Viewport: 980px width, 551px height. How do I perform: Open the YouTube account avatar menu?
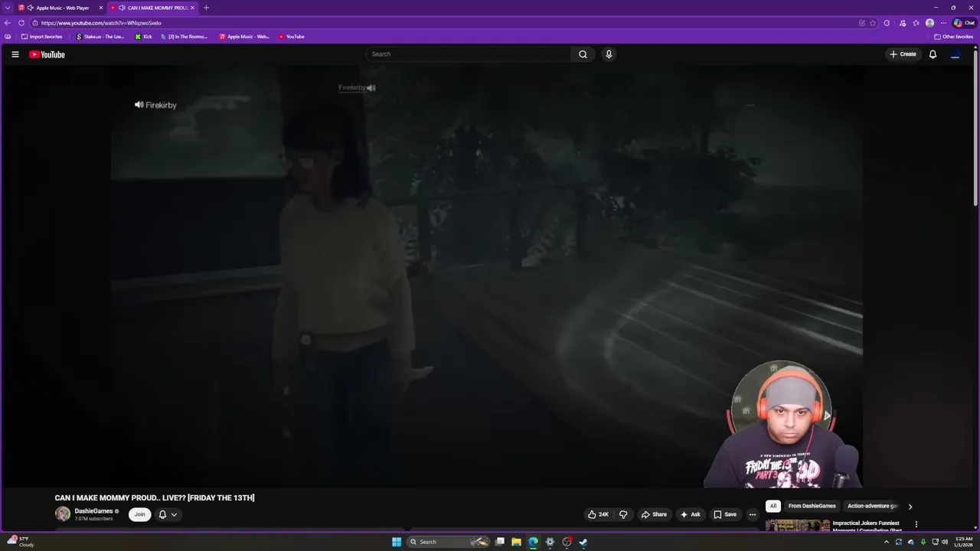[955, 54]
